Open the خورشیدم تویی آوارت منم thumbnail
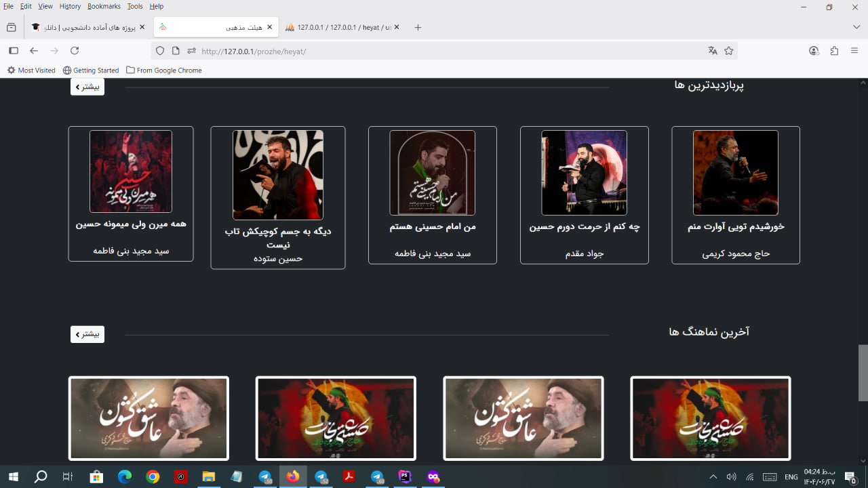The height and width of the screenshot is (488, 868). click(735, 173)
